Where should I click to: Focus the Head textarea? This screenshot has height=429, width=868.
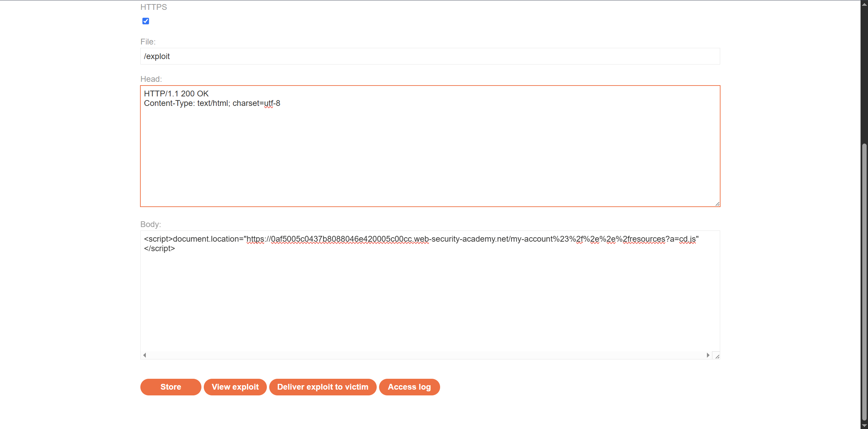[x=430, y=146]
